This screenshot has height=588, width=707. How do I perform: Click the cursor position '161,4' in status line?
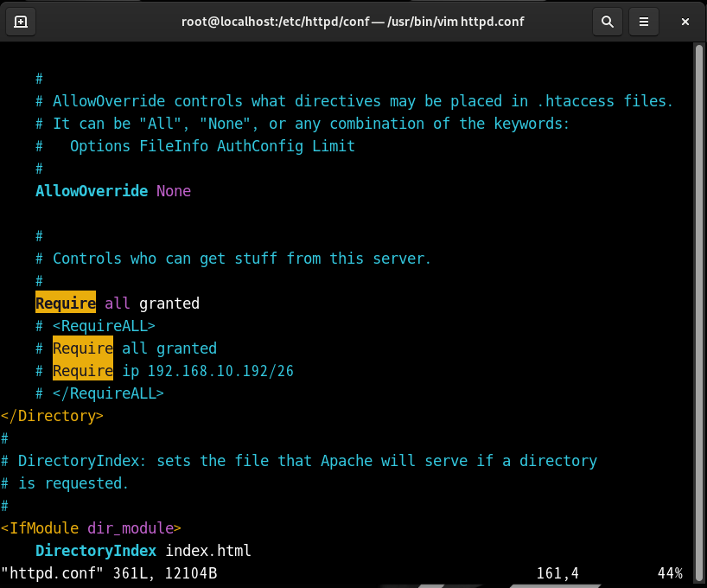click(557, 573)
